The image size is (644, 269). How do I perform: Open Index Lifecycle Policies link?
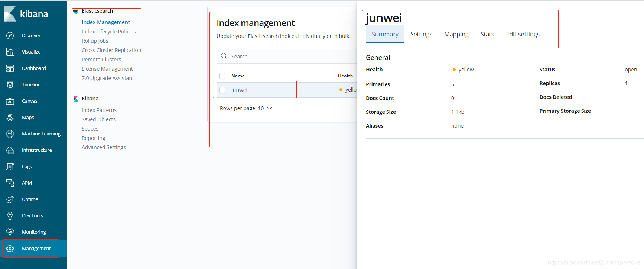[109, 32]
